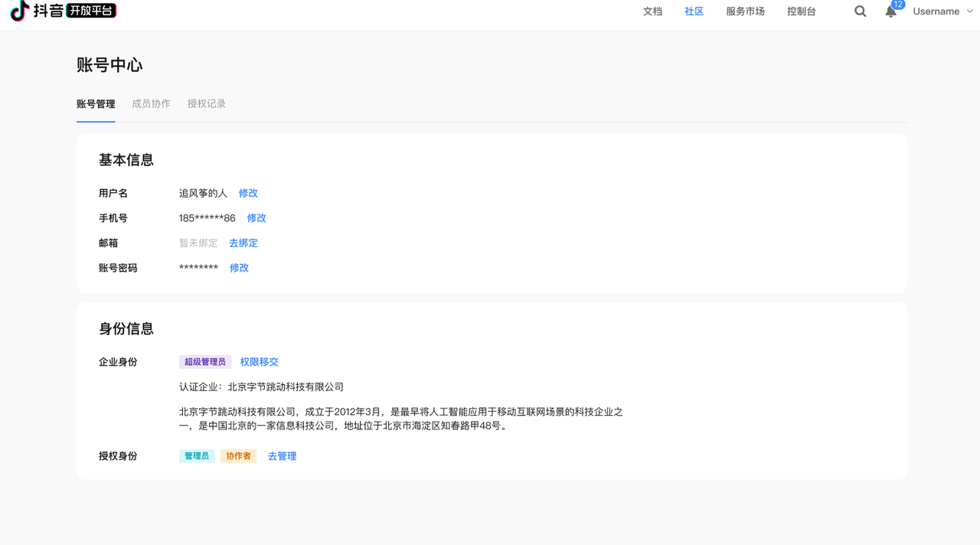Click 去管理 next to 授权身份
980x545 pixels.
282,456
